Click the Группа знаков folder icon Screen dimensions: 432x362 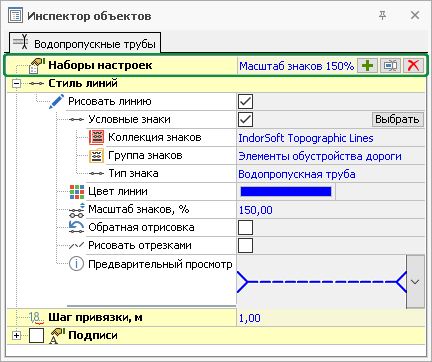pos(97,156)
